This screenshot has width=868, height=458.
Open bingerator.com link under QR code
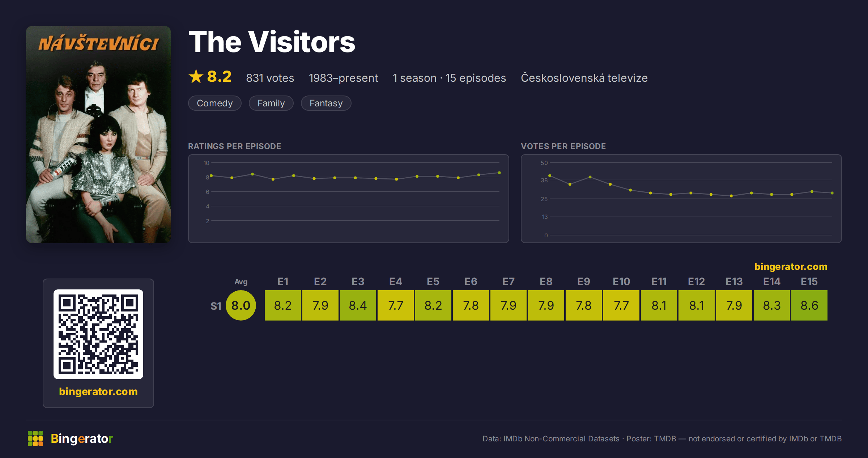[x=98, y=391]
